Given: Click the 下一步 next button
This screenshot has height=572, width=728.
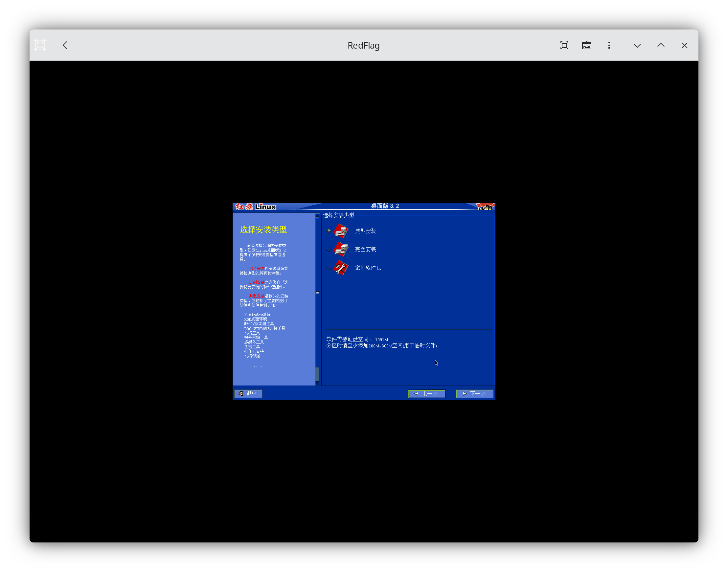Looking at the screenshot, I should (x=474, y=394).
